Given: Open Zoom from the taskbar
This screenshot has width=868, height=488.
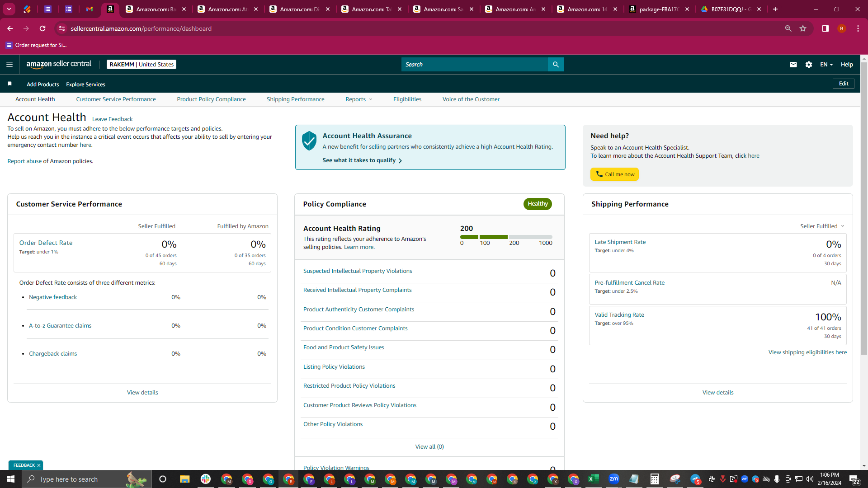Looking at the screenshot, I should [x=613, y=479].
